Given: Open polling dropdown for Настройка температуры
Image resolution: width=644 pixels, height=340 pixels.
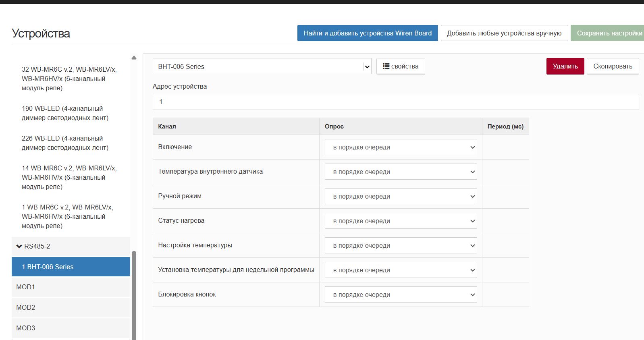Looking at the screenshot, I should (x=400, y=246).
